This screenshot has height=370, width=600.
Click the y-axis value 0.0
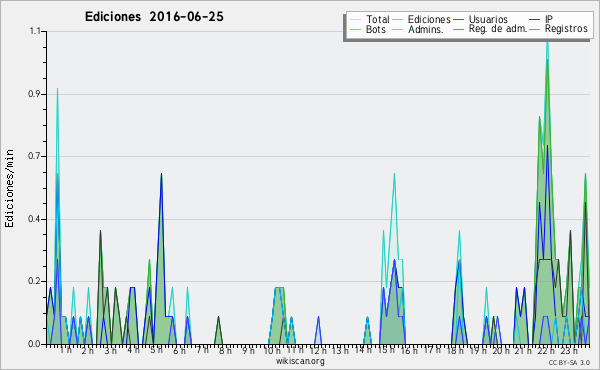35,344
